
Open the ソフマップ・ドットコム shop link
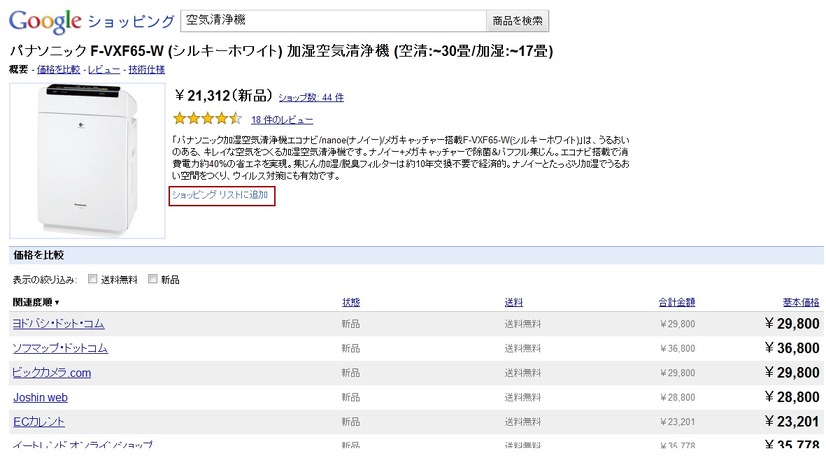(60, 348)
